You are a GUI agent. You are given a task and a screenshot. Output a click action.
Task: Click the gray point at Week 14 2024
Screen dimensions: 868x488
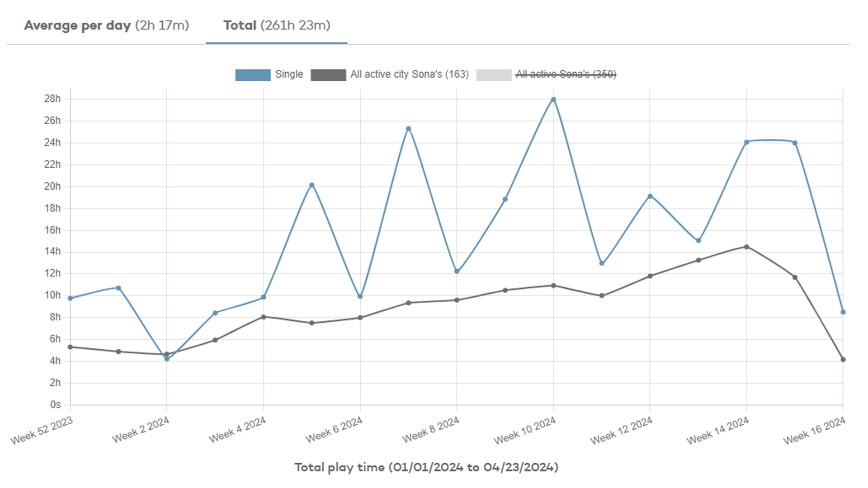pyautogui.click(x=746, y=247)
